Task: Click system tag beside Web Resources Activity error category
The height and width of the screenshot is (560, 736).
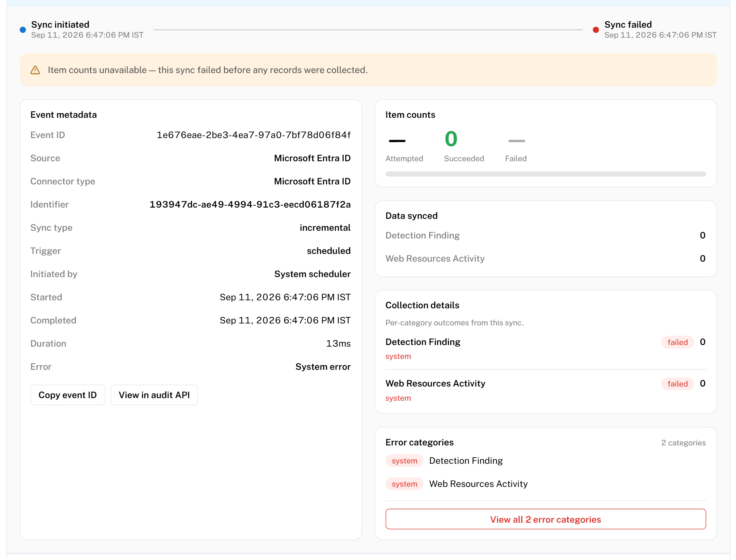Action: pyautogui.click(x=405, y=484)
